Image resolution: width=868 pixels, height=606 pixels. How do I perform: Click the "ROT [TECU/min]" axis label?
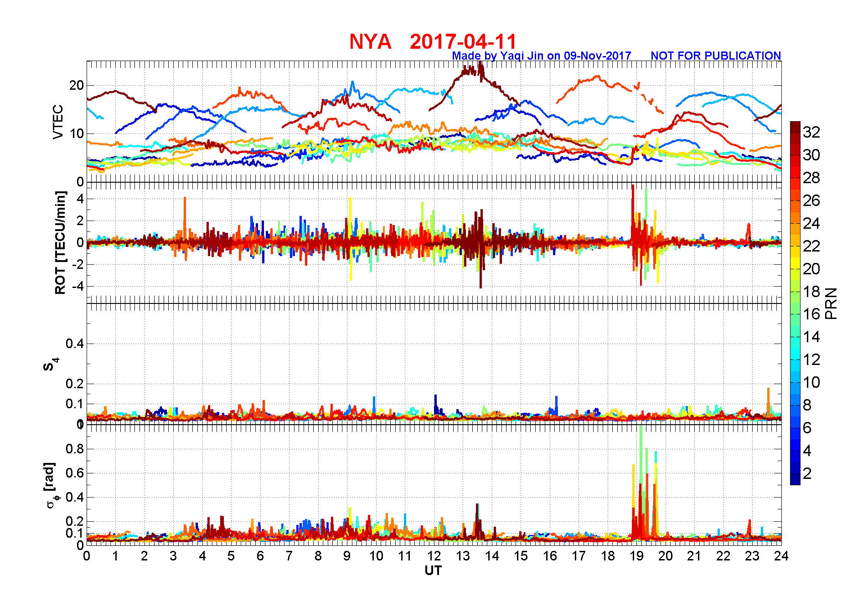tap(60, 242)
